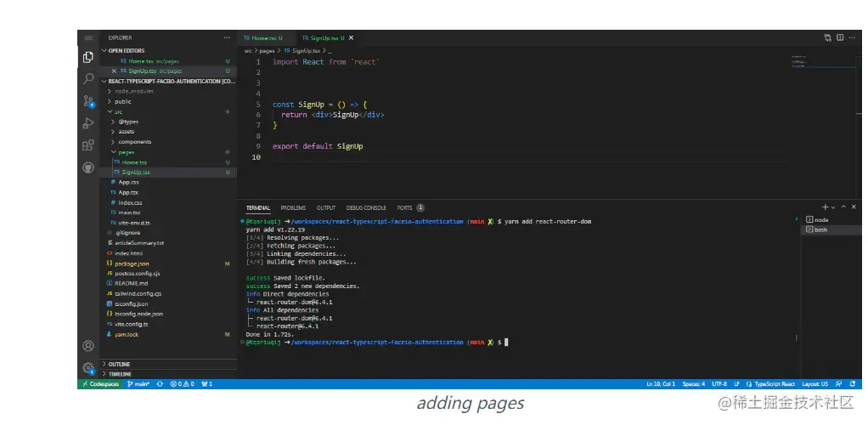Image resolution: width=868 pixels, height=425 pixels.
Task: Collapse the pages folder
Action: point(168,152)
